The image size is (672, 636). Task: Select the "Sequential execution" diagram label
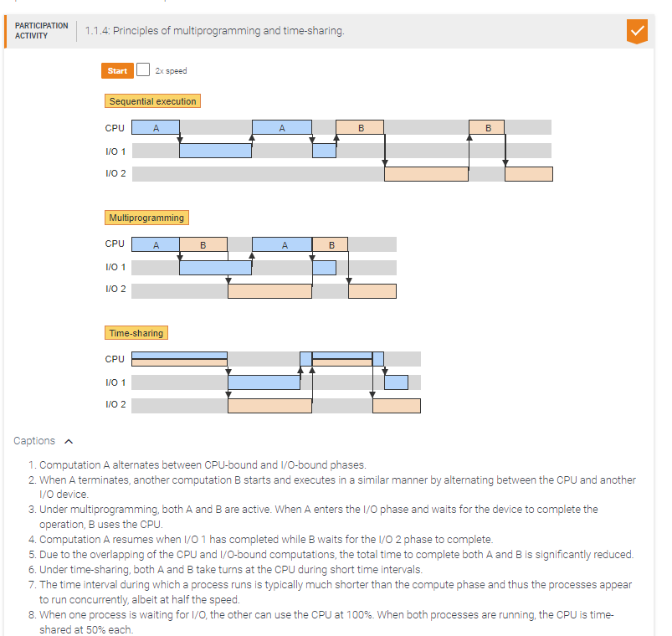point(153,101)
